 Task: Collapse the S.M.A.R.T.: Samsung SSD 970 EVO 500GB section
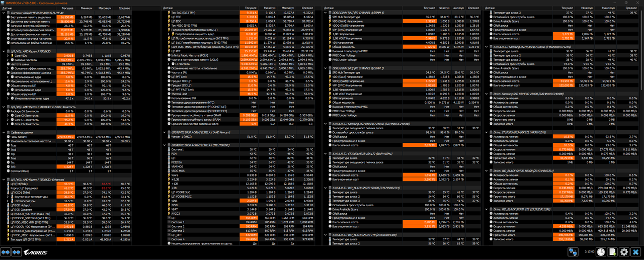click(x=486, y=47)
